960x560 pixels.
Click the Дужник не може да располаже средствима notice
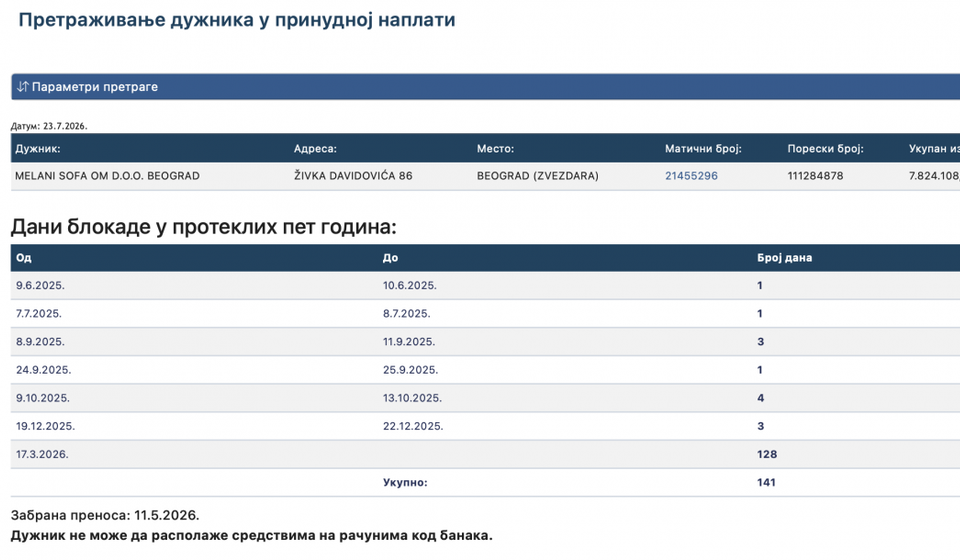click(252, 536)
